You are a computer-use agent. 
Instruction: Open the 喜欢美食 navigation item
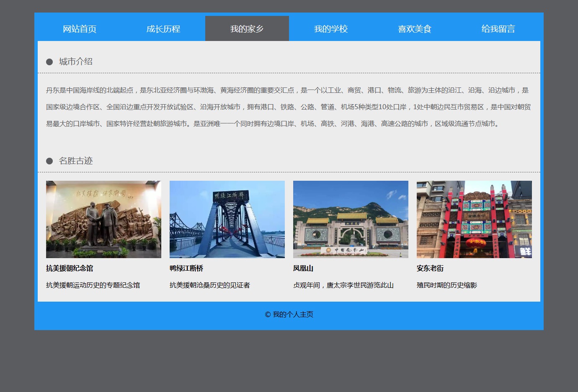pos(415,29)
